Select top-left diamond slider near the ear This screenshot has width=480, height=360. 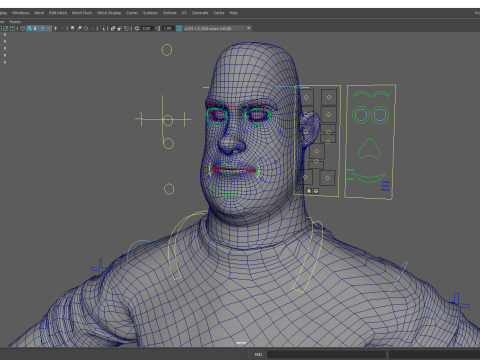(x=306, y=97)
